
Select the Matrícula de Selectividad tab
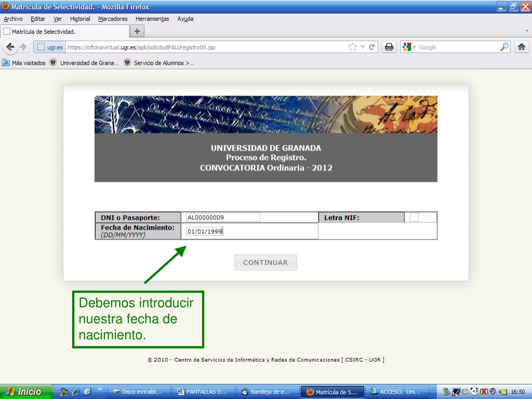pos(65,31)
